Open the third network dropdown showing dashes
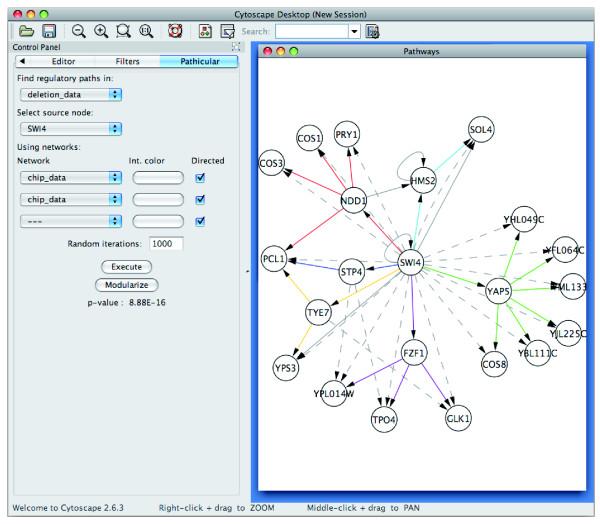 (x=70, y=221)
